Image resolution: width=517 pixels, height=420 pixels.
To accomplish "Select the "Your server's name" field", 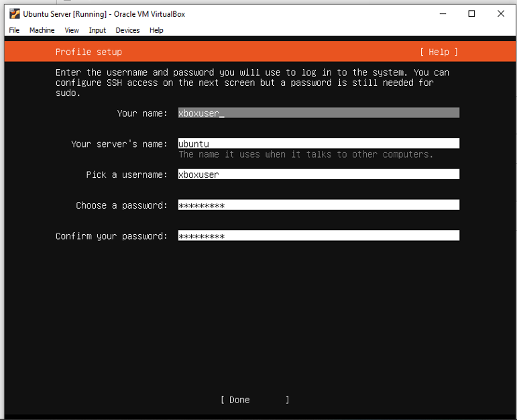I will pyautogui.click(x=319, y=144).
